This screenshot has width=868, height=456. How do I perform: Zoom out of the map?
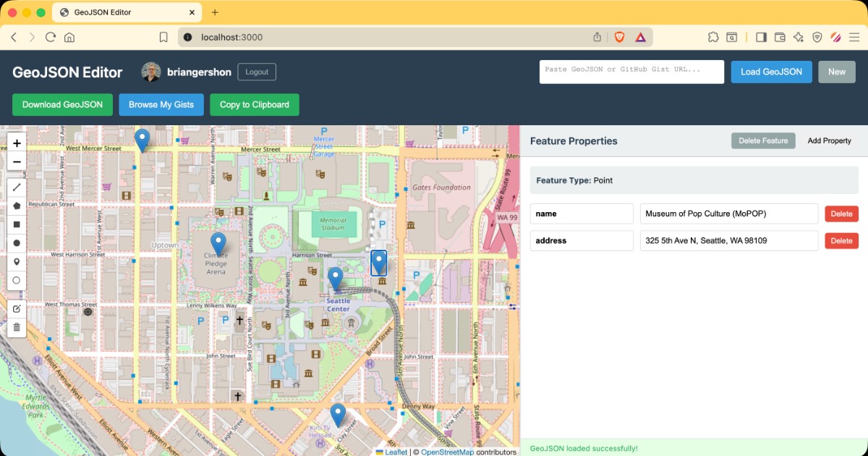17,162
